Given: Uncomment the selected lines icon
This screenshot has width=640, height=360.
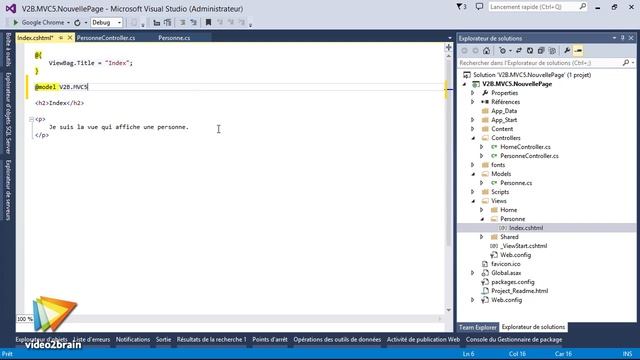Looking at the screenshot, I should click(193, 23).
